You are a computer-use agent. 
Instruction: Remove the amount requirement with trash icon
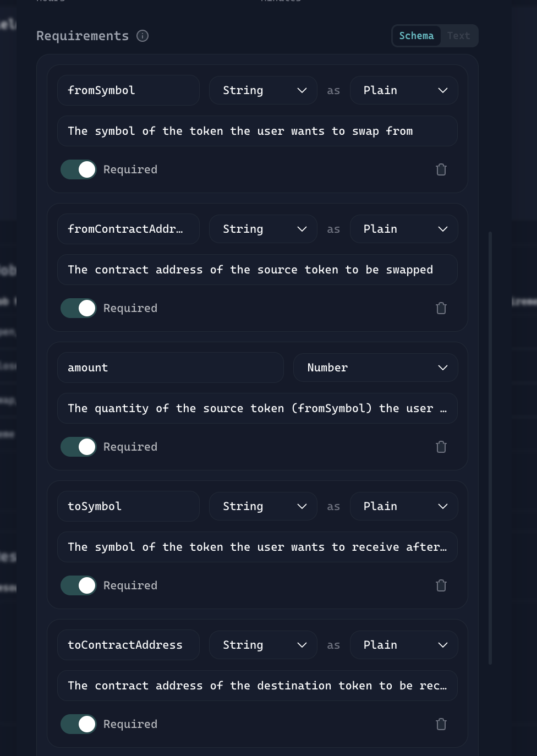coord(441,447)
